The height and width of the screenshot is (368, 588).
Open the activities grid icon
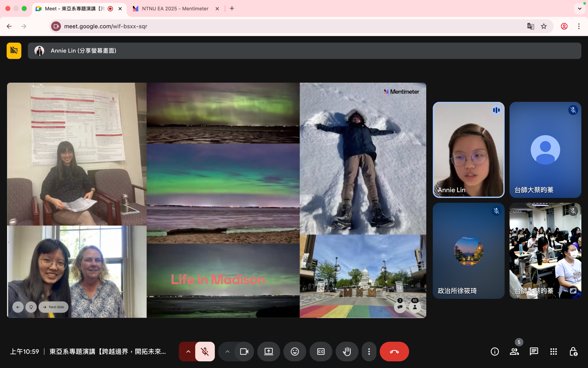coord(553,352)
